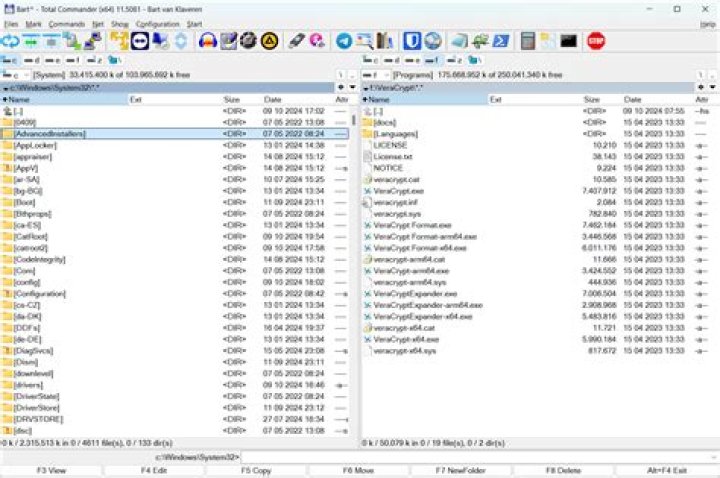720x478 pixels.
Task: Switch left panel to drive z
Action: click(x=94, y=60)
